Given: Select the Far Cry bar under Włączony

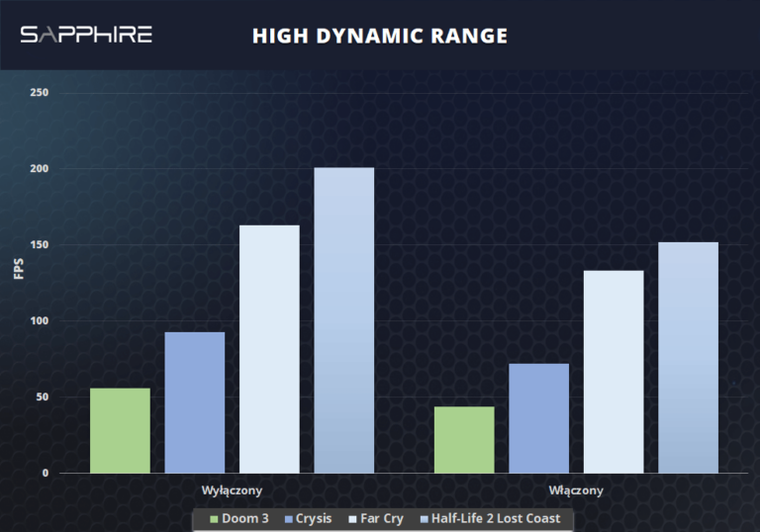Looking at the screenshot, I should [614, 371].
